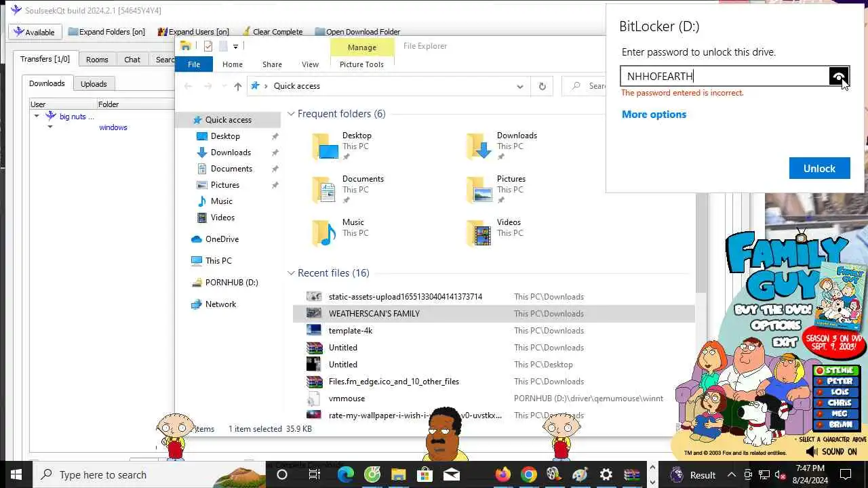Toggle Expand Users [on] in Soulseek toolbar
The height and width of the screenshot is (488, 868).
click(x=193, y=32)
